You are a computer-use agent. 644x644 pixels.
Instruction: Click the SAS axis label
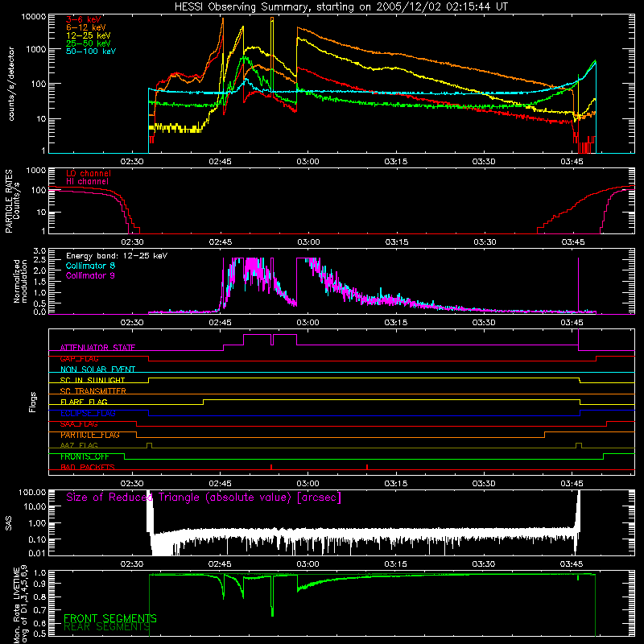point(9,523)
